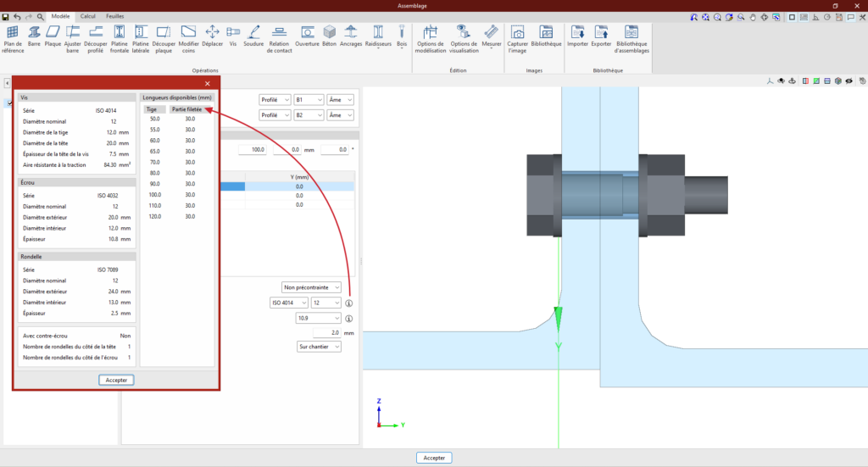This screenshot has height=467, width=868.
Task: Open the Options de visualisation settings
Action: pos(464,39)
